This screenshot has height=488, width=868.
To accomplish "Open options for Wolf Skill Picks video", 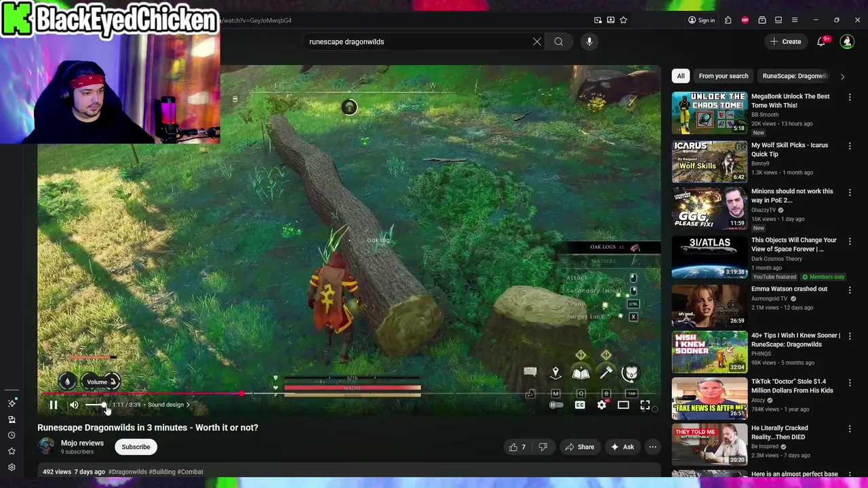I will tap(850, 146).
